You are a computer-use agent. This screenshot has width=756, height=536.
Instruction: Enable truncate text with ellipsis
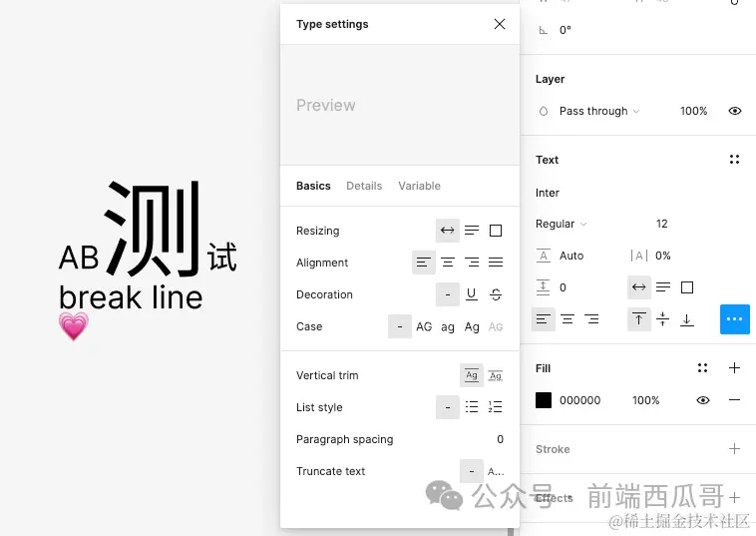[496, 471]
